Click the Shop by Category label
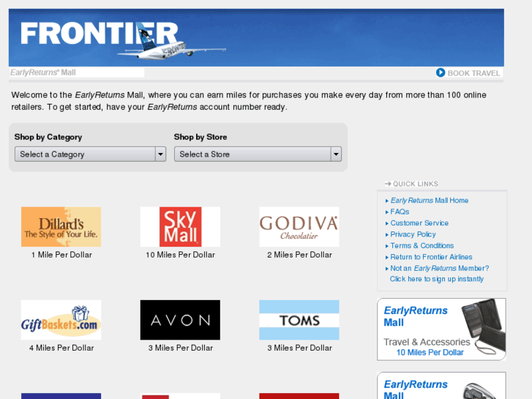Image resolution: width=532 pixels, height=399 pixels. click(x=48, y=137)
